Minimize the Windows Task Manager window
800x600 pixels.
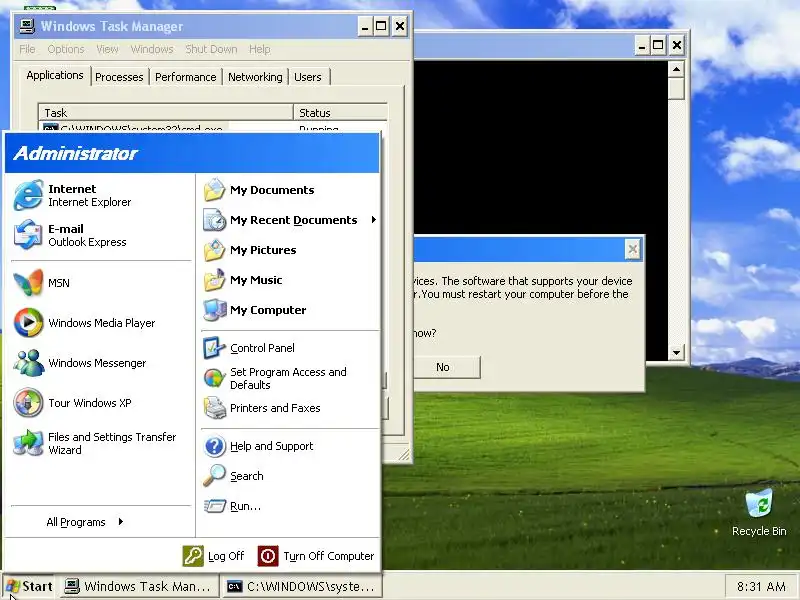tap(364, 26)
